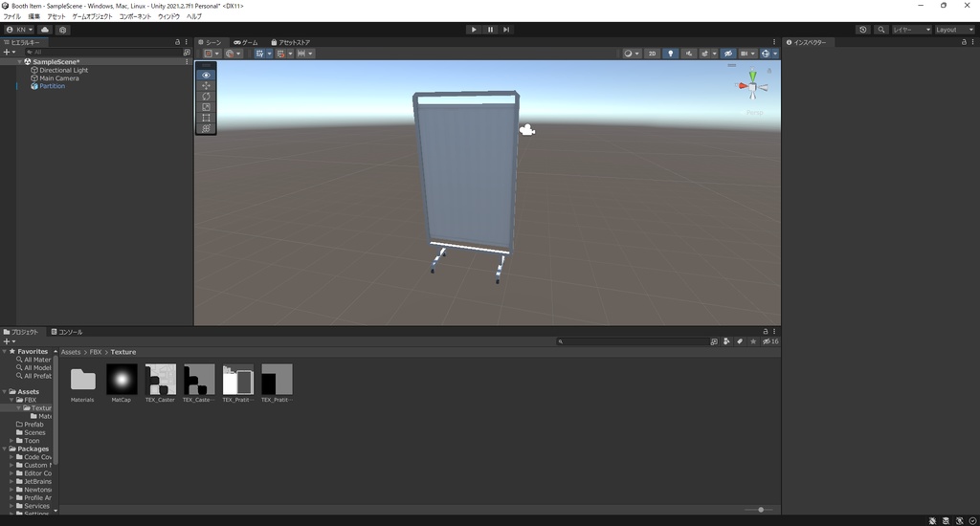Search by label tag icon in Project

tap(740, 341)
